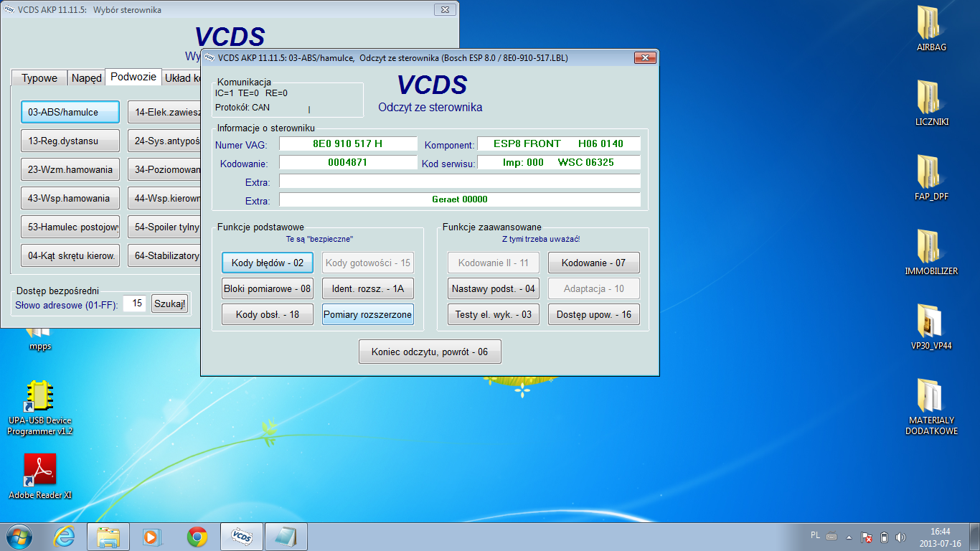Click the VP30_VP44 folder icon
This screenshot has height=551, width=980.
tap(931, 328)
